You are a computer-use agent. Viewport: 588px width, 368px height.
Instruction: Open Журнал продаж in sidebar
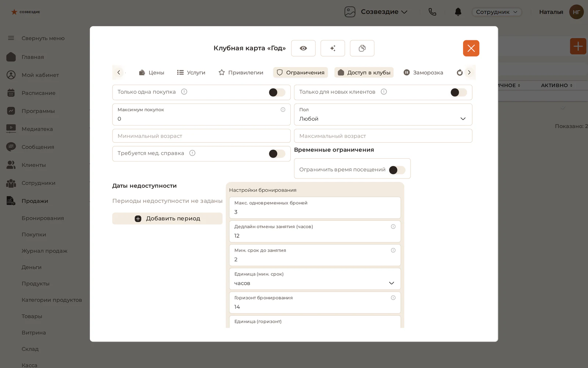pos(44,251)
